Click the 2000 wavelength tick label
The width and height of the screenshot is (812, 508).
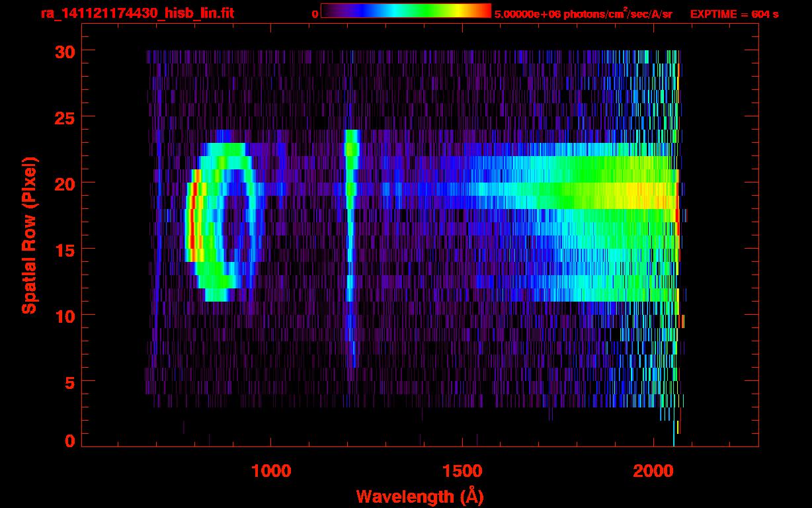coord(653,471)
